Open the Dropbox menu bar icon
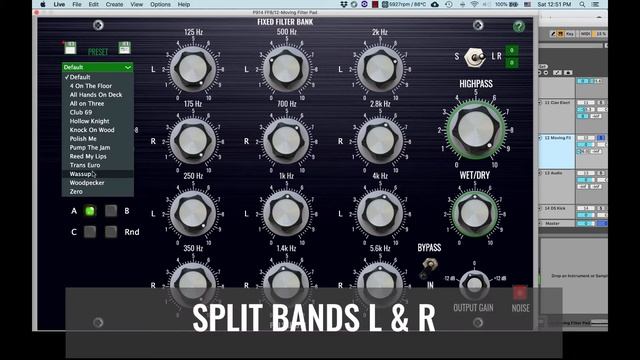640x360 pixels. click(x=344, y=4)
